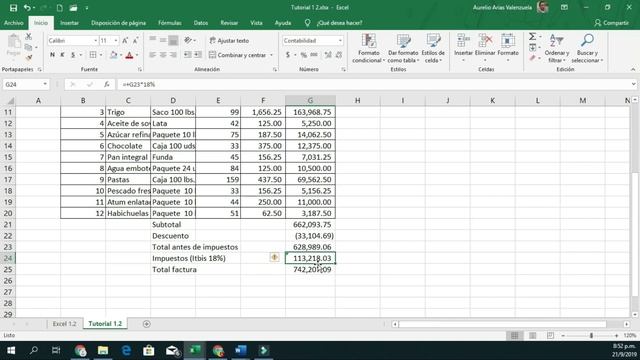Open Ordenar y filtrar
640x360 pixels.
coord(556,48)
